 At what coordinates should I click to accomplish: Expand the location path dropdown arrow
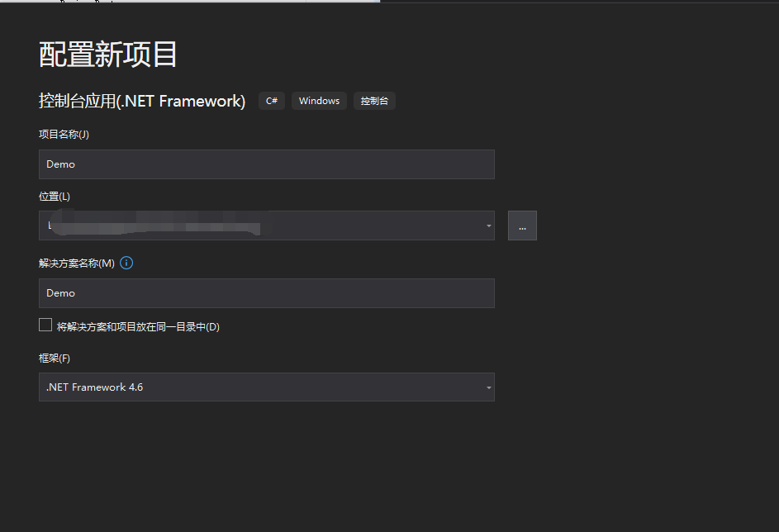pyautogui.click(x=489, y=226)
